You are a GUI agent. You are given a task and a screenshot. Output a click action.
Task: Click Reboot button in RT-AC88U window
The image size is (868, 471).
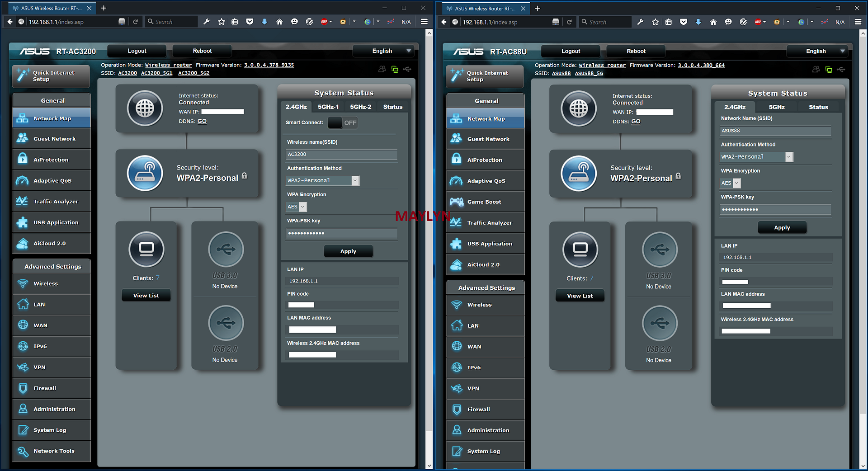(x=636, y=51)
